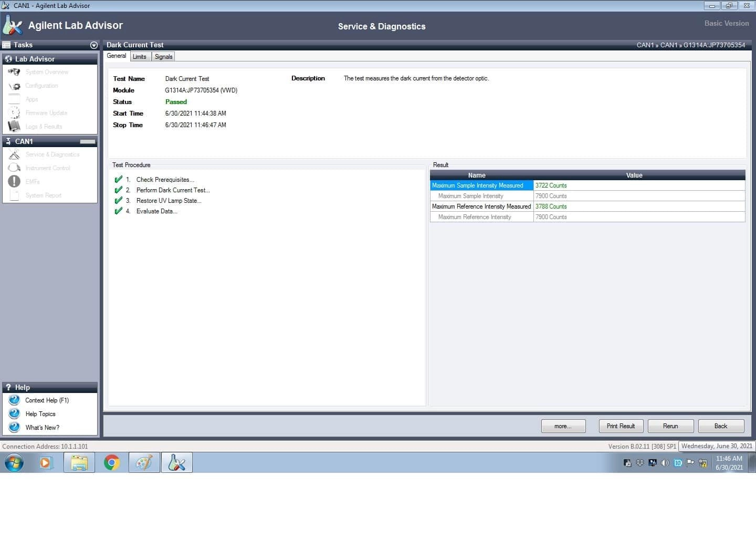Click the System Report page icon
Screen dimensions: 756x538
(x=14, y=195)
